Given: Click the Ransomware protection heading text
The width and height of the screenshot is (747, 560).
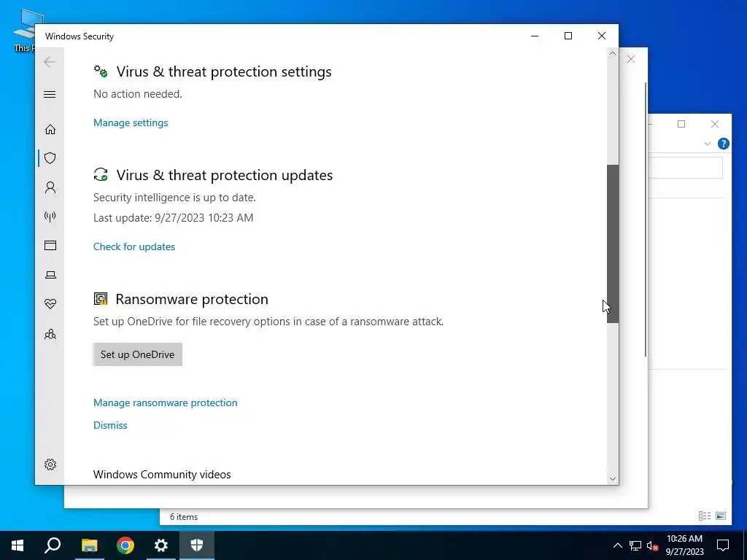Looking at the screenshot, I should coord(192,299).
